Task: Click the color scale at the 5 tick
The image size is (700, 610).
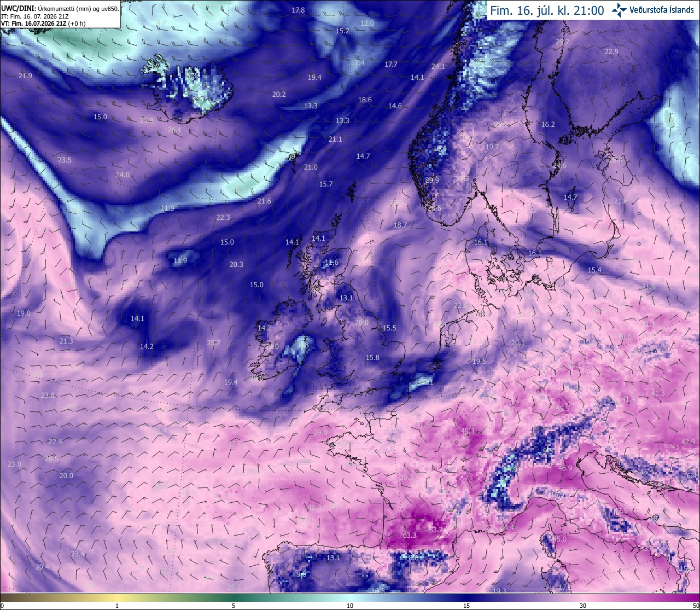Action: coord(234,599)
